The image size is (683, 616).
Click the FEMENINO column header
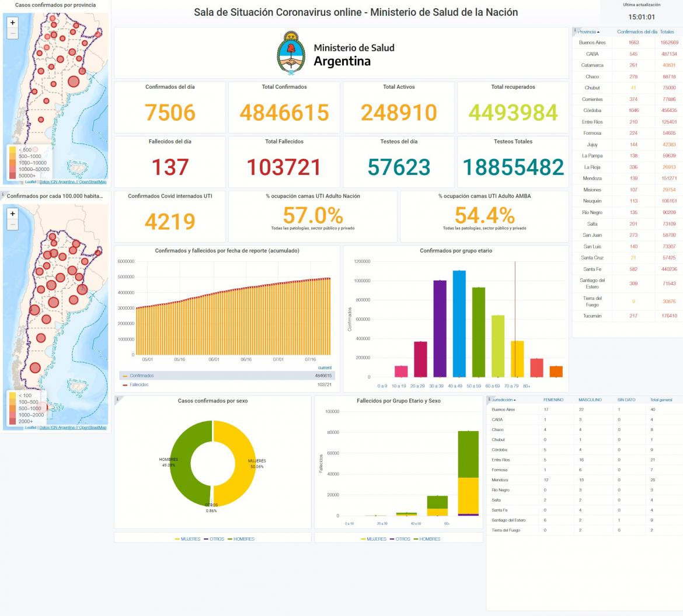(553, 400)
